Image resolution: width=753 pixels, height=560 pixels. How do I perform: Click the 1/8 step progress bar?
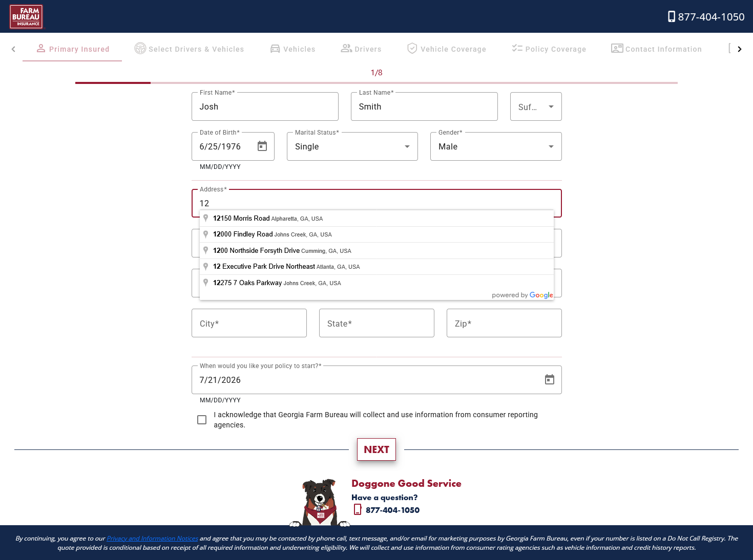pos(376,82)
